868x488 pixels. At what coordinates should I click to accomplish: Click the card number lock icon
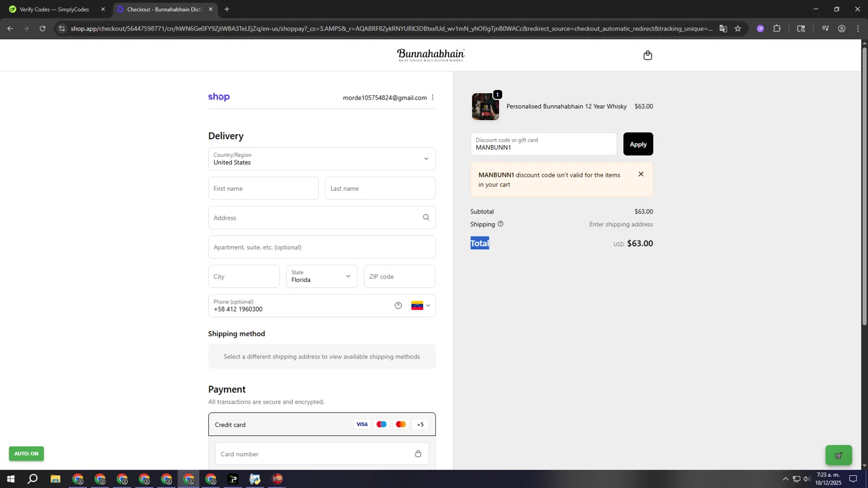(x=418, y=454)
